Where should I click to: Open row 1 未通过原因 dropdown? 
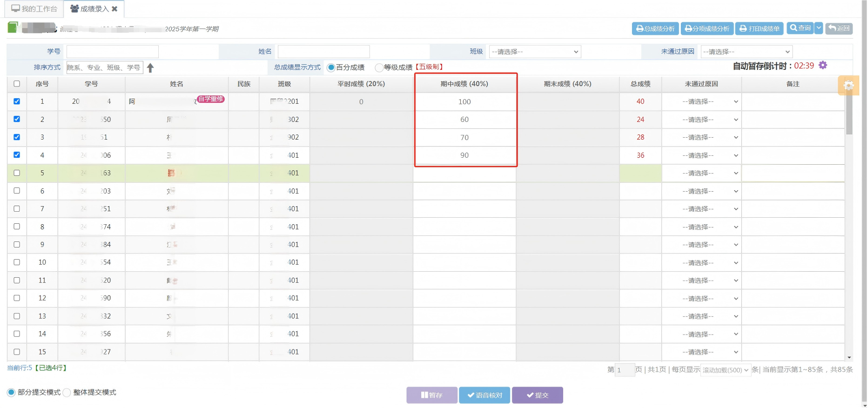tap(702, 101)
